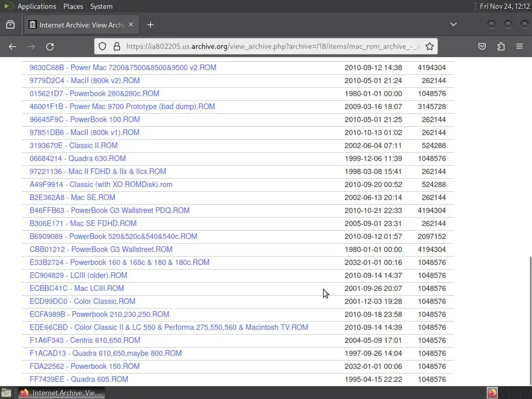
Task: Click date 1995-04-15 22:22
Action: [x=373, y=379]
